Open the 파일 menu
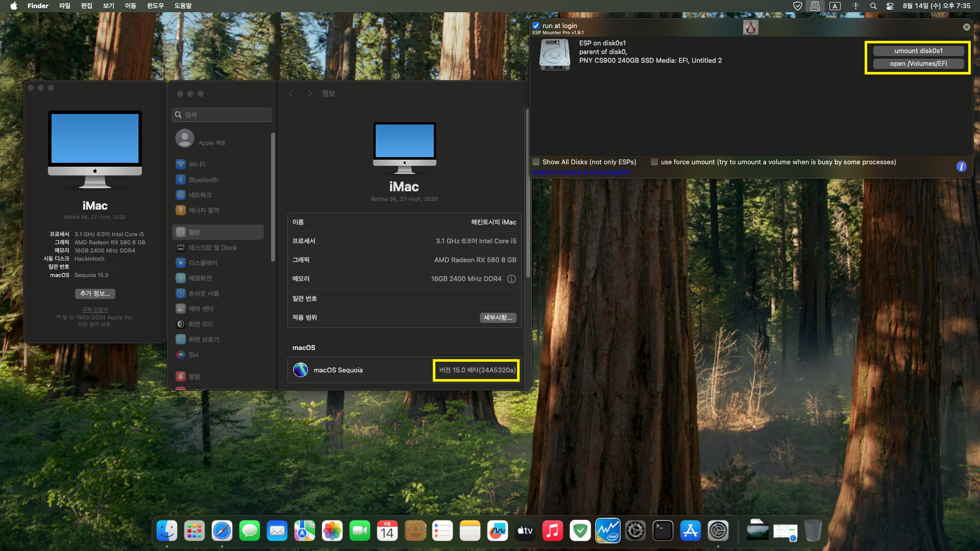980x551 pixels. (x=64, y=6)
